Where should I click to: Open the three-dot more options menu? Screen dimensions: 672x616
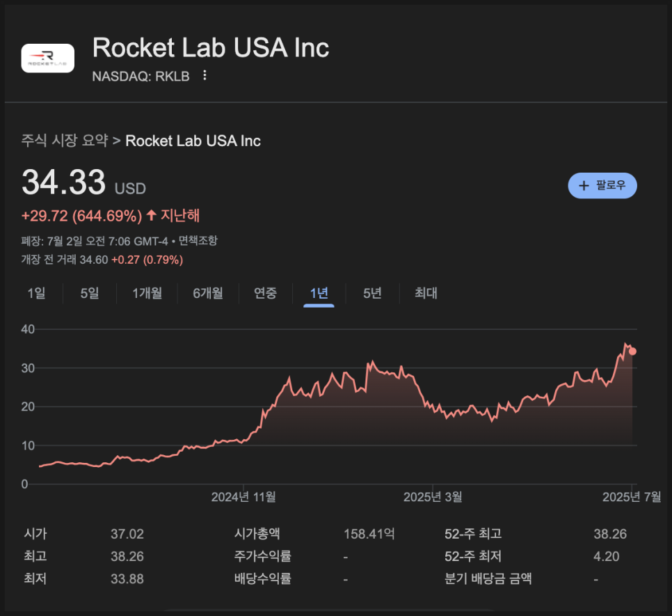[x=205, y=75]
